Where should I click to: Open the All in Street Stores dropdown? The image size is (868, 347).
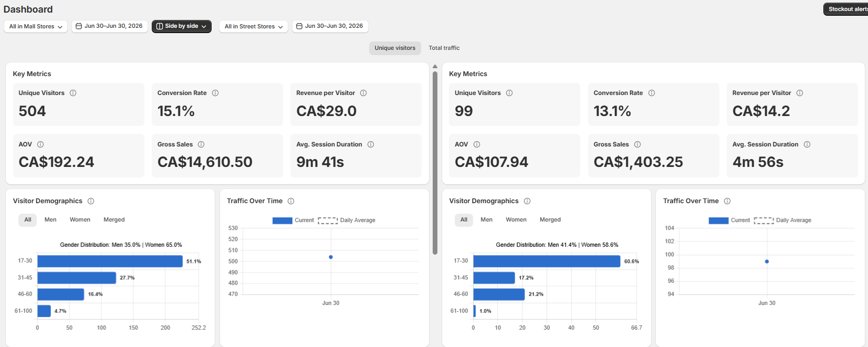click(x=254, y=26)
